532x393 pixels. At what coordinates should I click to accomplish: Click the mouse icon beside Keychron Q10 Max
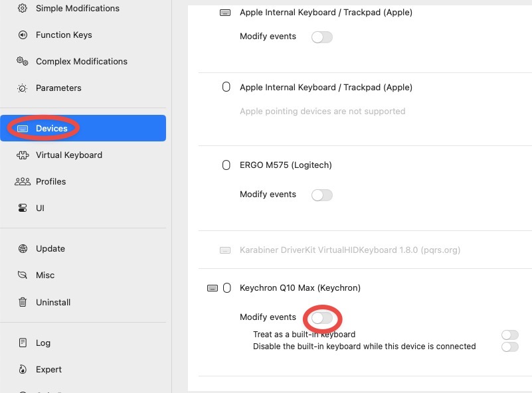click(x=227, y=288)
